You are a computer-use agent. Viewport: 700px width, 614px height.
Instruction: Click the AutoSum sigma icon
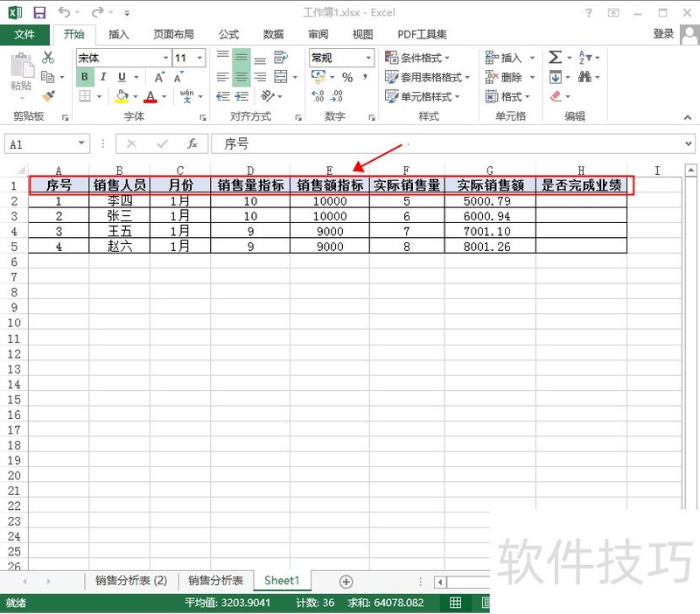pyautogui.click(x=555, y=57)
